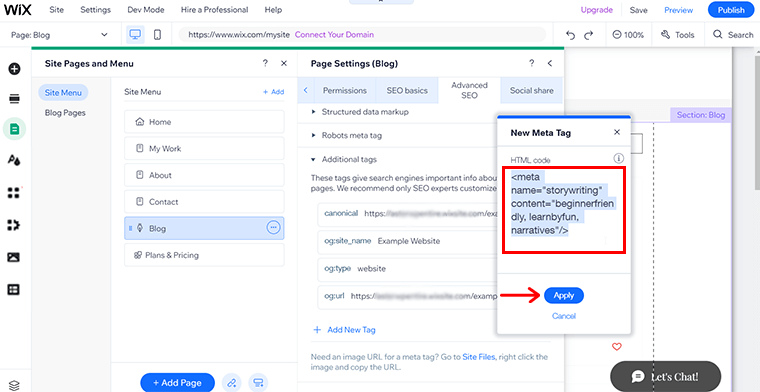Open the Help menu
The height and width of the screenshot is (392, 760).
click(273, 10)
